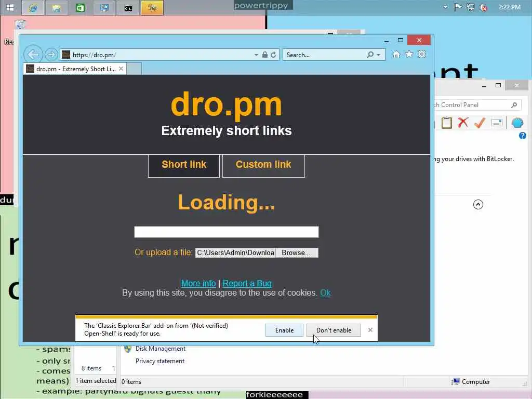Viewport: 532px width, 399px height.
Task: Open the 2:22 PM clock
Action: coord(509,7)
